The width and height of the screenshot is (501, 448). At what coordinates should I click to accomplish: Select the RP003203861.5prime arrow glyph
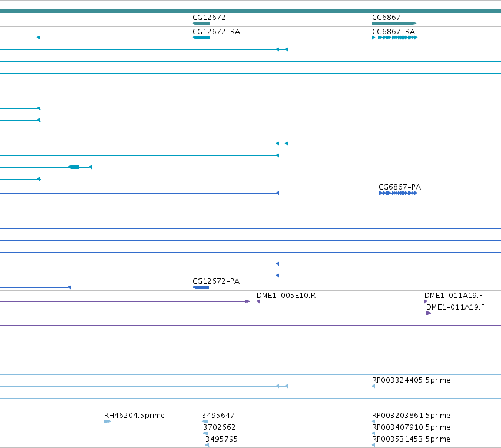(373, 422)
